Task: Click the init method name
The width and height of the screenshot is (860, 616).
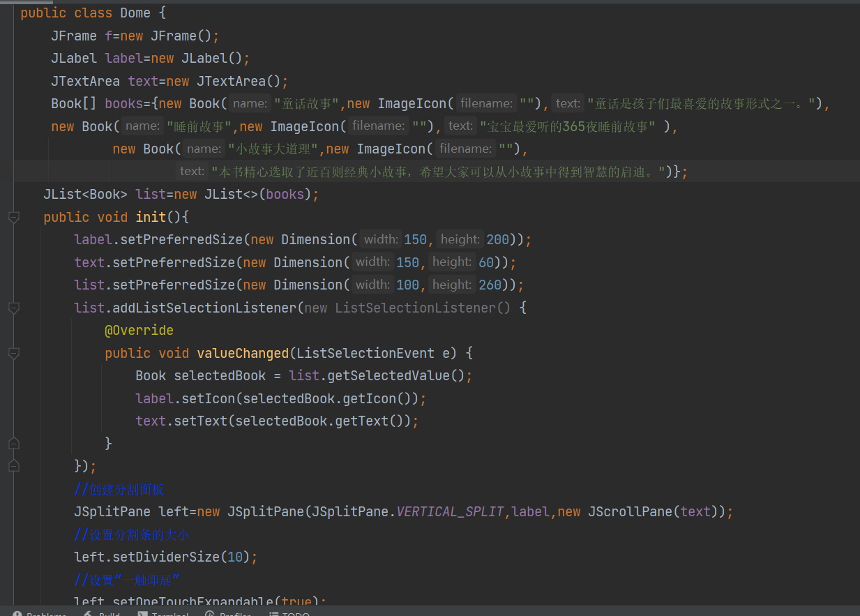Action: click(x=151, y=217)
